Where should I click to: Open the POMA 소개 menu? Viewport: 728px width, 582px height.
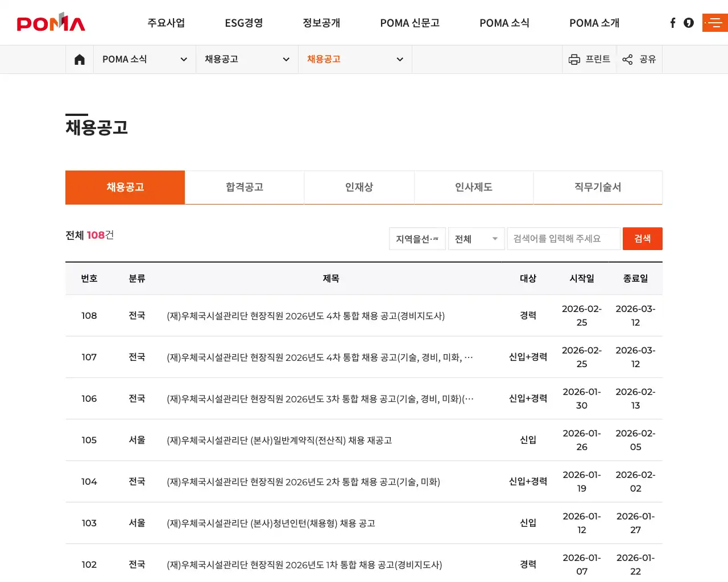click(594, 23)
